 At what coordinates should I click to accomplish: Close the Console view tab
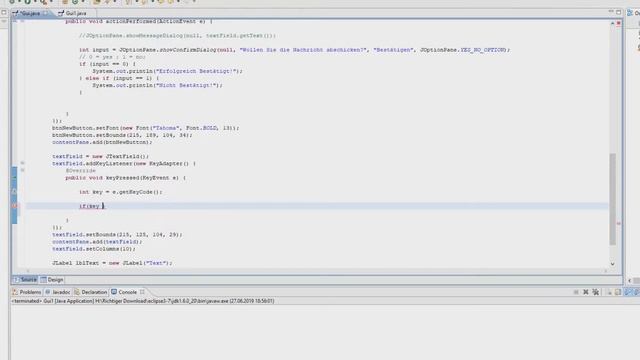click(142, 292)
